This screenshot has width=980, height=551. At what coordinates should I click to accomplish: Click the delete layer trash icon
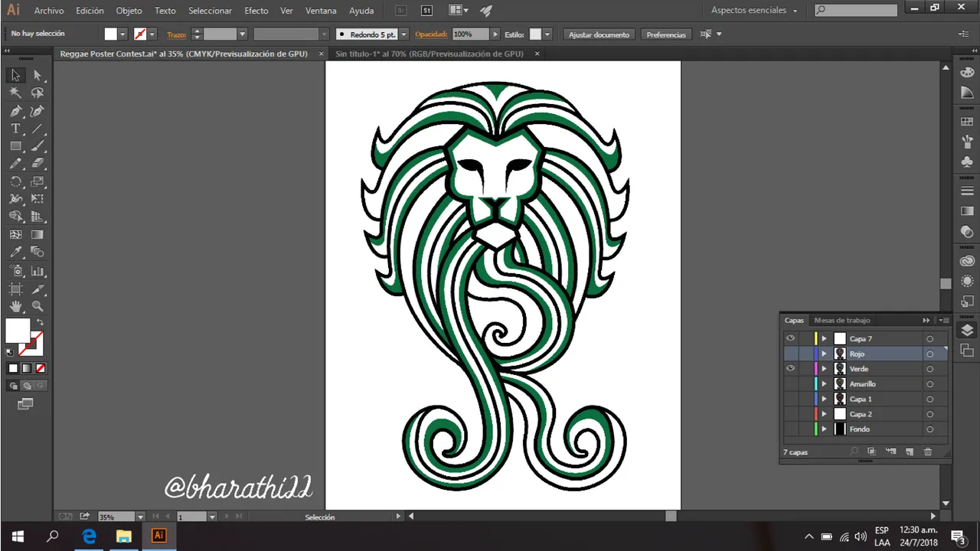(928, 452)
